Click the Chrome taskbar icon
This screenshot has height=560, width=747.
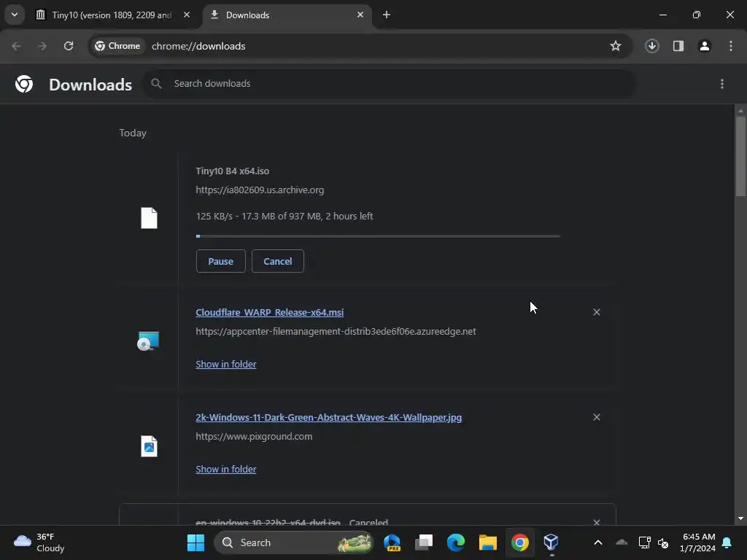(x=519, y=542)
